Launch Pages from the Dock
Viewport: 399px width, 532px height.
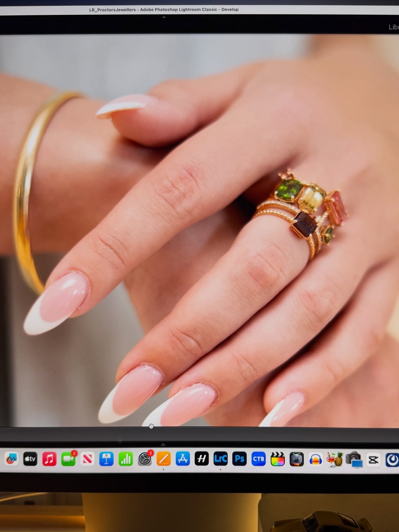pos(163,459)
